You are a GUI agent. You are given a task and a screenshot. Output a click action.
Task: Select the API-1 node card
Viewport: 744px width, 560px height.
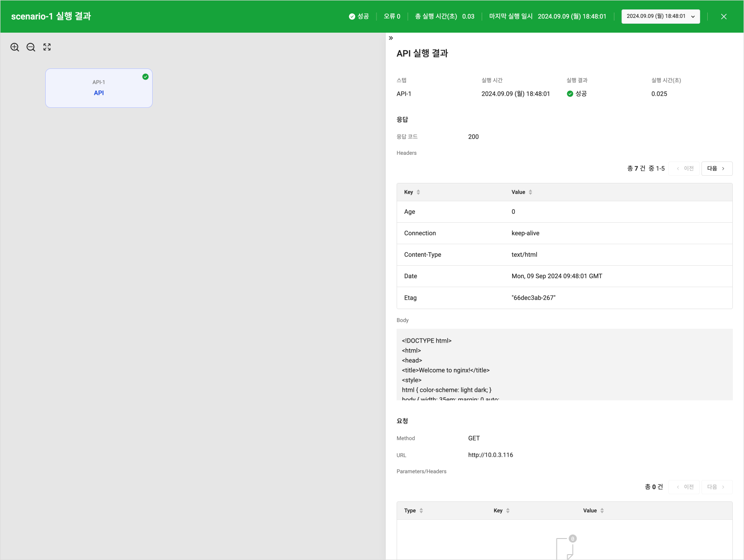click(99, 88)
